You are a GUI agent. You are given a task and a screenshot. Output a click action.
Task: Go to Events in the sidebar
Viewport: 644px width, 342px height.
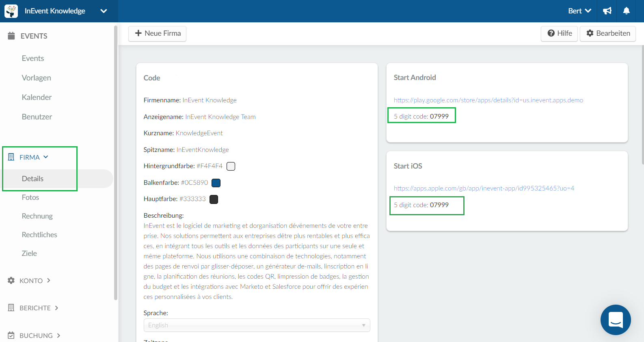[33, 58]
